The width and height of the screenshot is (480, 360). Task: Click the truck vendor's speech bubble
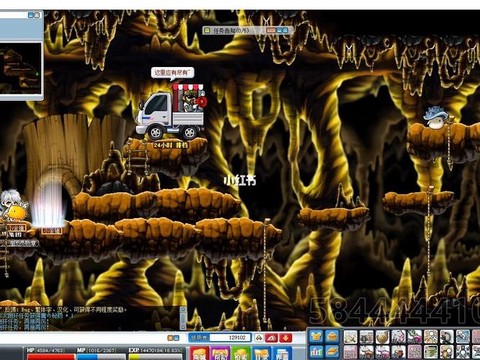172,73
